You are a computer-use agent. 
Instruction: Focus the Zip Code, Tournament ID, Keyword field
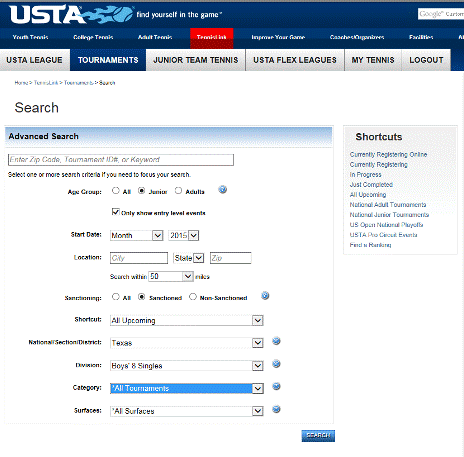(x=121, y=160)
